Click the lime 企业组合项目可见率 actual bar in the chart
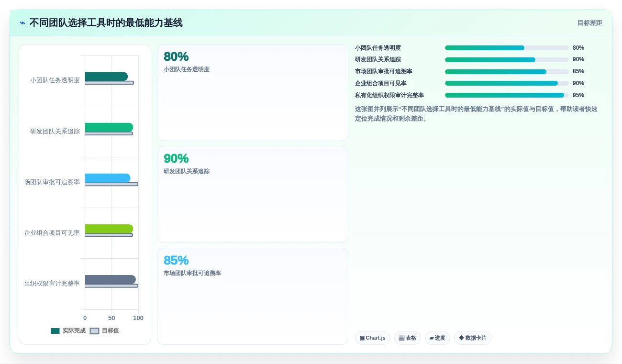Viewport: 622px width, 364px height. [x=109, y=229]
